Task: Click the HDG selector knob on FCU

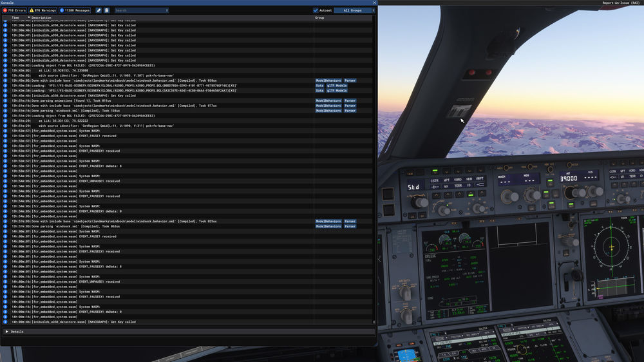Action: click(533, 195)
